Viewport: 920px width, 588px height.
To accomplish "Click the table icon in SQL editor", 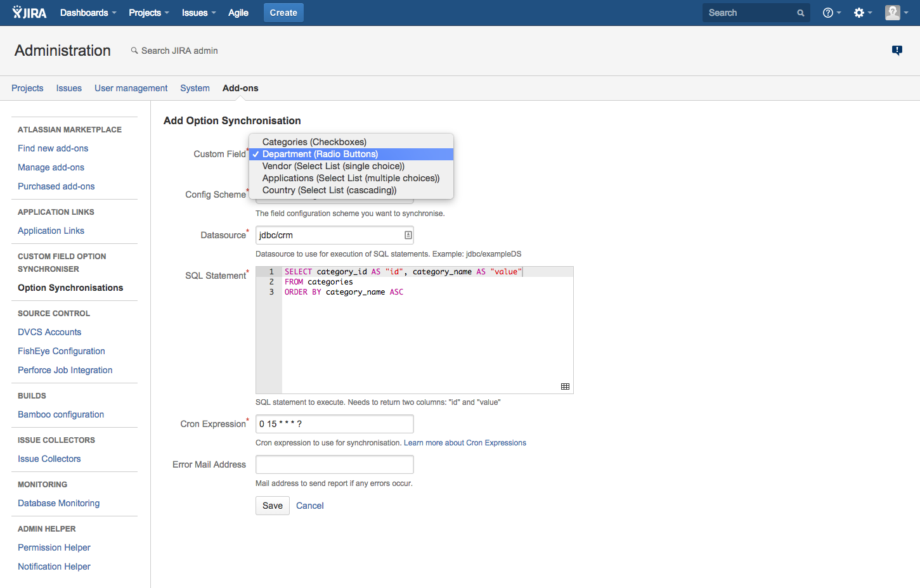I will (565, 387).
